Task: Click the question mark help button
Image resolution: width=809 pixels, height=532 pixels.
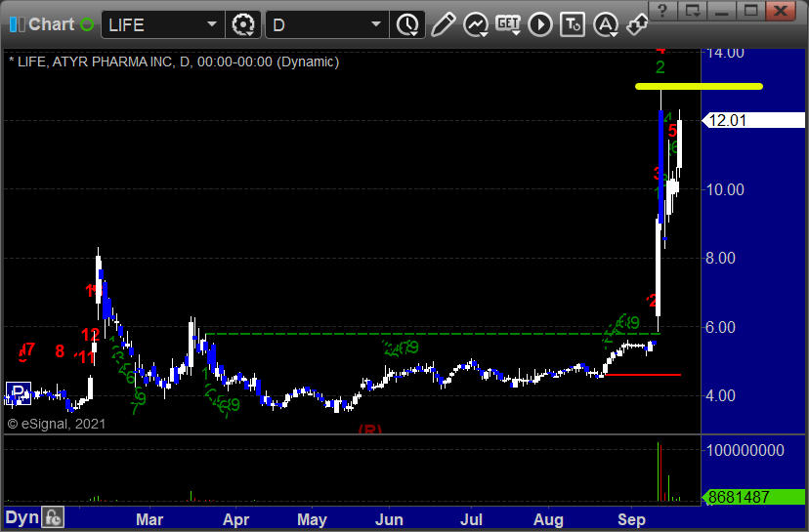Action: tap(663, 11)
